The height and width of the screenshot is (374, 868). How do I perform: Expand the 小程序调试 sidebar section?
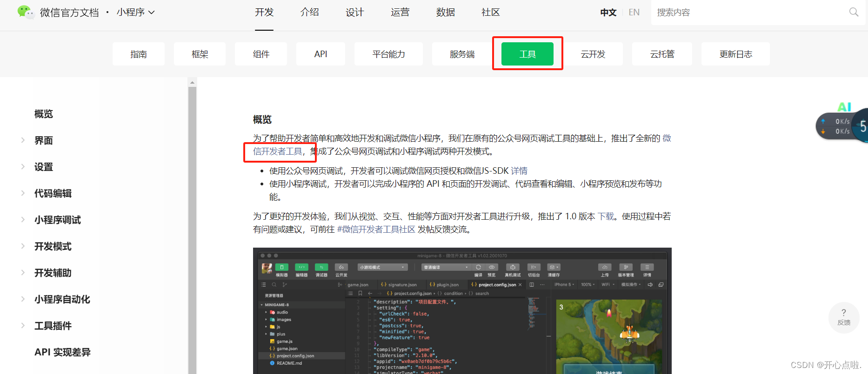[x=23, y=219]
